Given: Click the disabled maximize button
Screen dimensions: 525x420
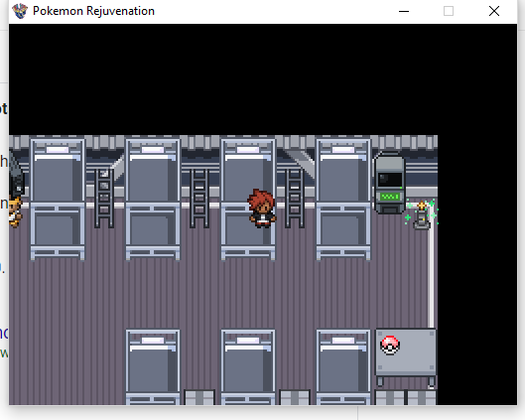Looking at the screenshot, I should (x=449, y=11).
